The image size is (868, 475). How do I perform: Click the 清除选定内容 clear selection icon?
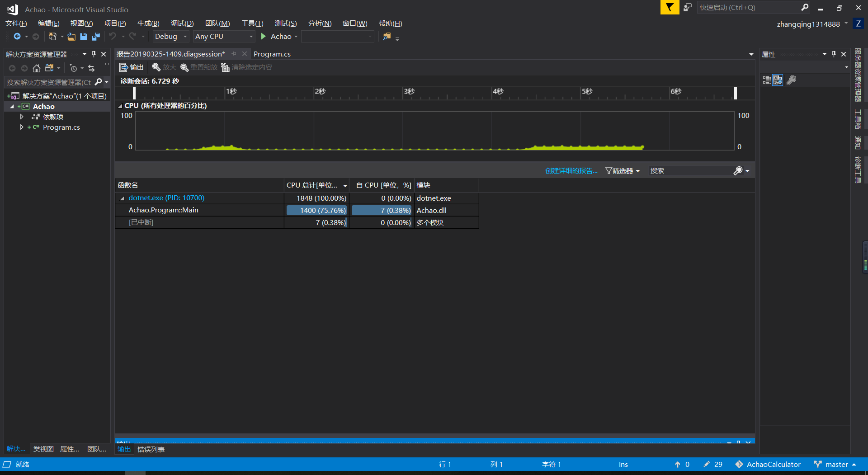(225, 67)
